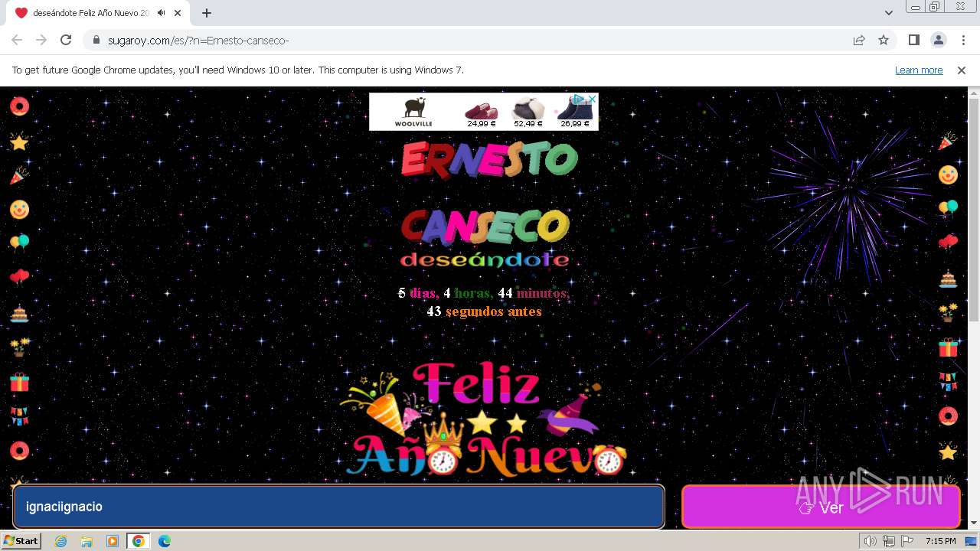This screenshot has width=980, height=551.
Task: Click the CANSECO colorful name text
Action: click(485, 227)
